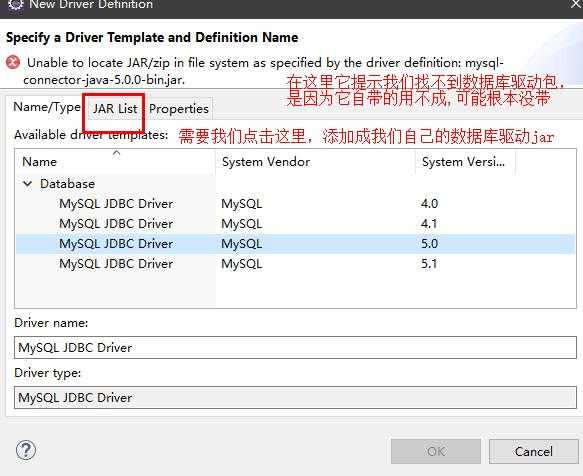Image resolution: width=583 pixels, height=476 pixels.
Task: Select MySQL JDBC Driver version 5.0 row
Action: point(295,244)
